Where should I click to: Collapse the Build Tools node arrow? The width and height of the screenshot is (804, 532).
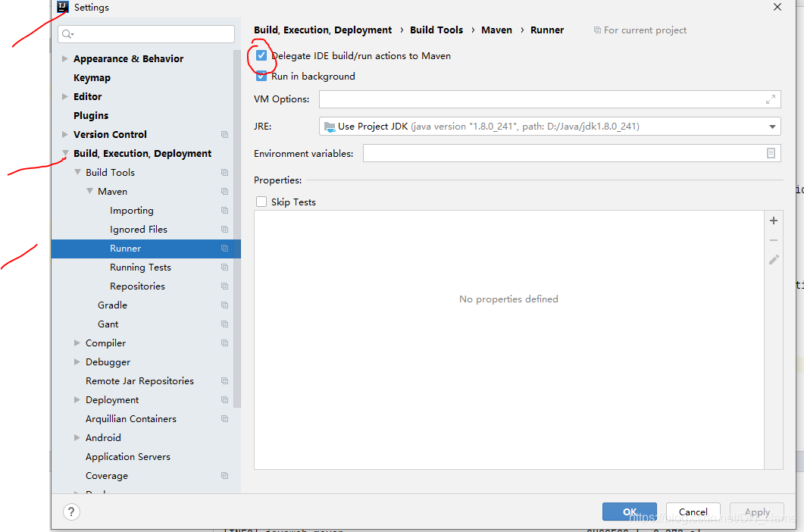(x=77, y=172)
